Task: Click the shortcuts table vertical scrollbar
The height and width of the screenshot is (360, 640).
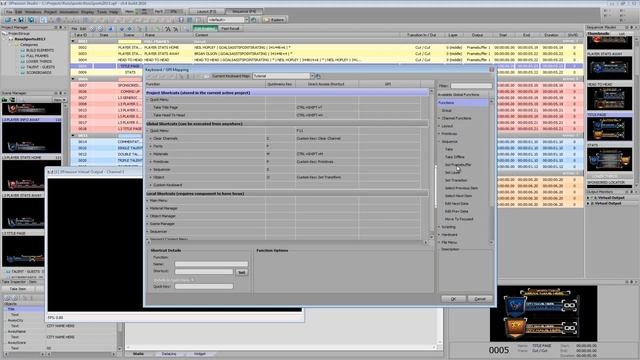Action: coord(431,163)
